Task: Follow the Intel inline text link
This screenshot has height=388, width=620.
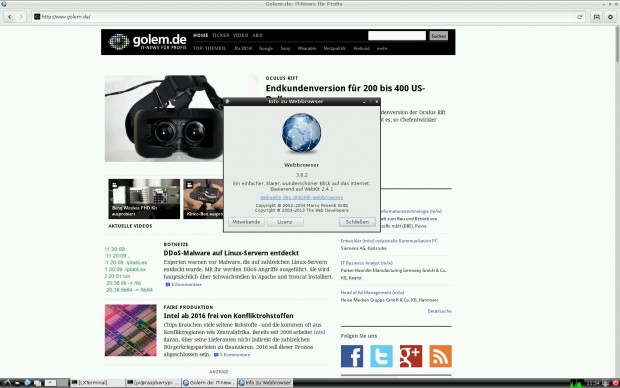Action: pos(319,332)
